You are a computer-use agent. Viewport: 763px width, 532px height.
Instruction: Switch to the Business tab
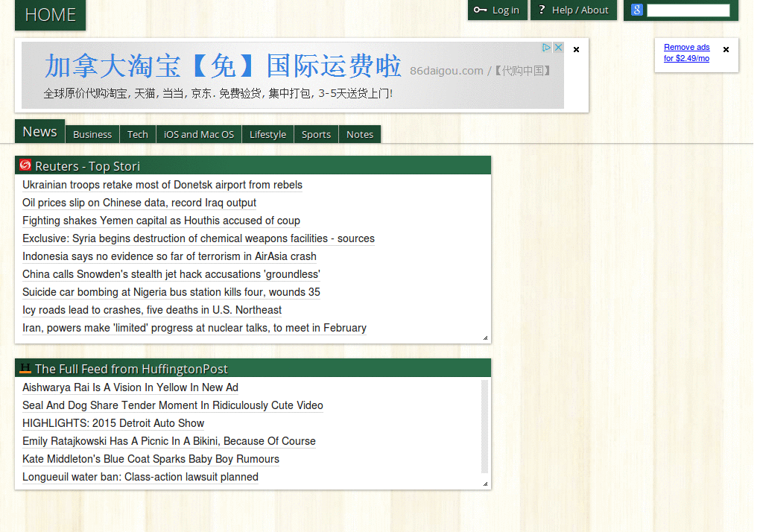pos(92,134)
